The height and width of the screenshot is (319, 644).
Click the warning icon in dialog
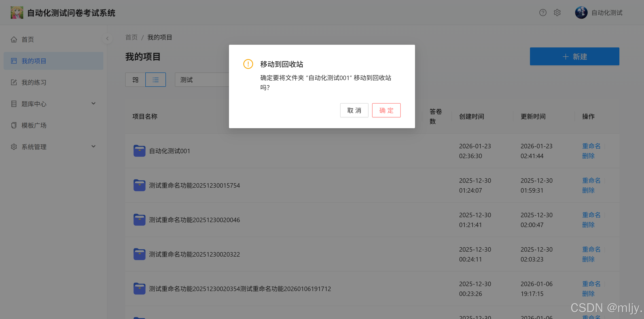click(248, 64)
